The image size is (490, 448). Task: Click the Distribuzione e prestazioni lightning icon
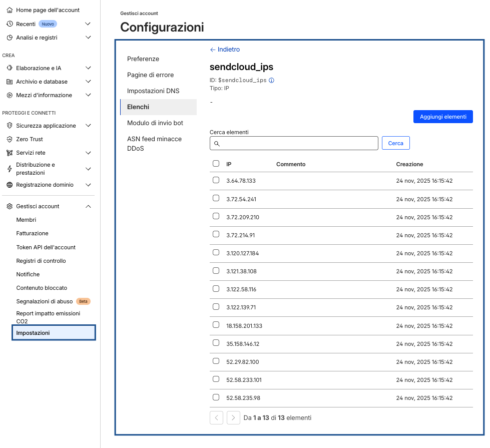10,169
